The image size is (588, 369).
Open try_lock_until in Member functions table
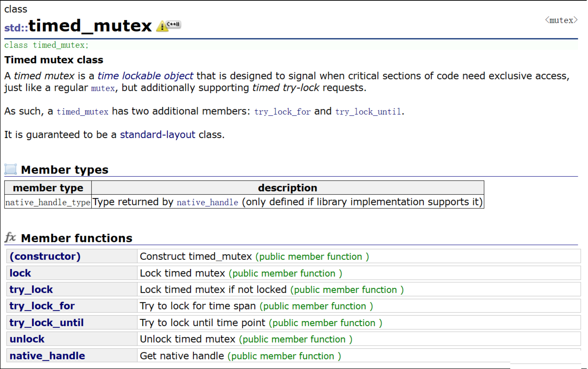tap(47, 323)
